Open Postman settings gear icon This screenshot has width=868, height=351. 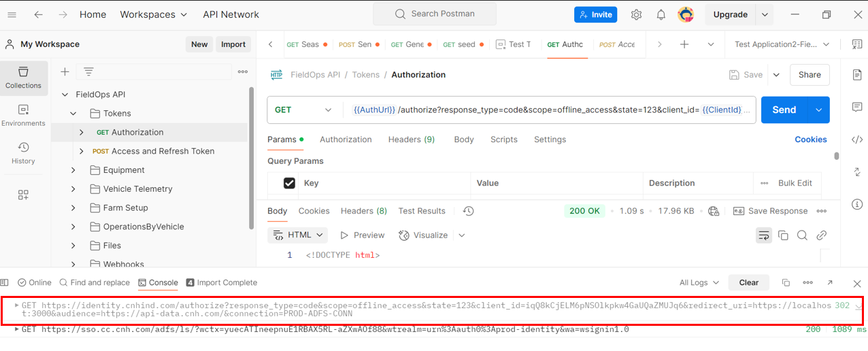636,14
